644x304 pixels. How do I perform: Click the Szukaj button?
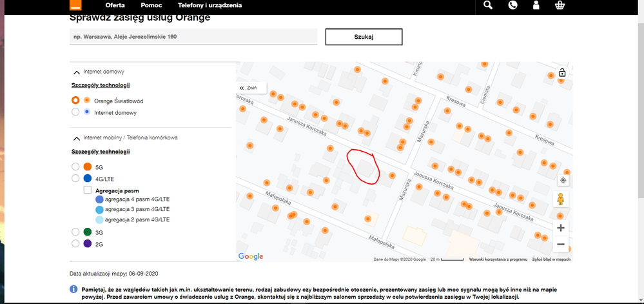[364, 37]
